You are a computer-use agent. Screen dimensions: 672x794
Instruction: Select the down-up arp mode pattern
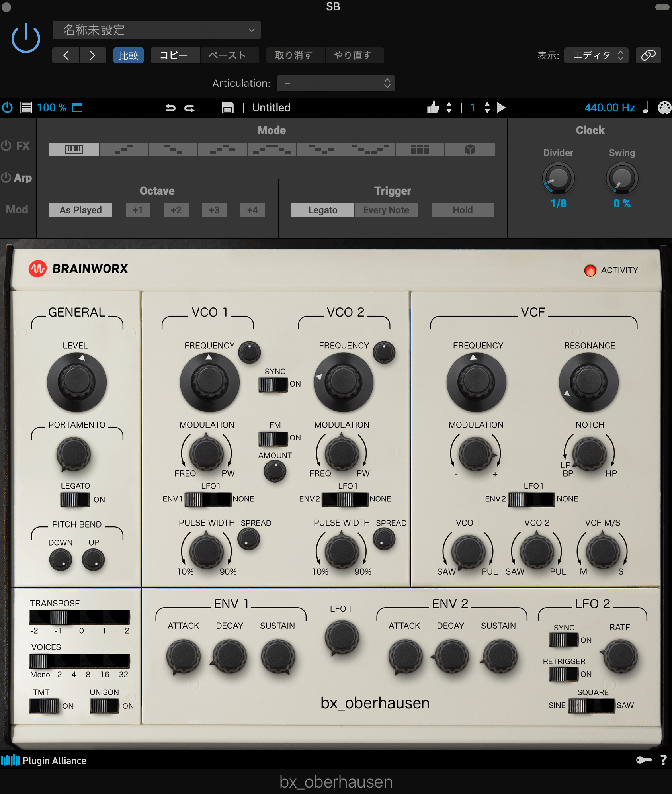click(x=321, y=149)
